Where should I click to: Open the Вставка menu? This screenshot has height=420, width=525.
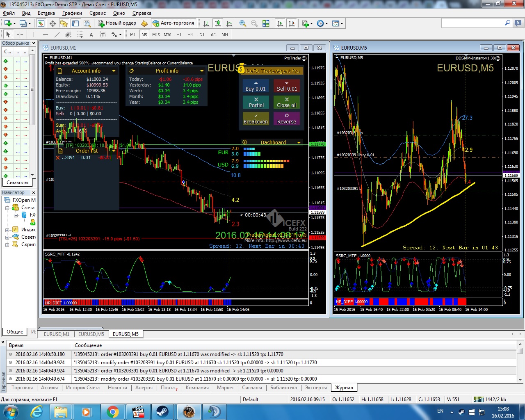tap(46, 13)
